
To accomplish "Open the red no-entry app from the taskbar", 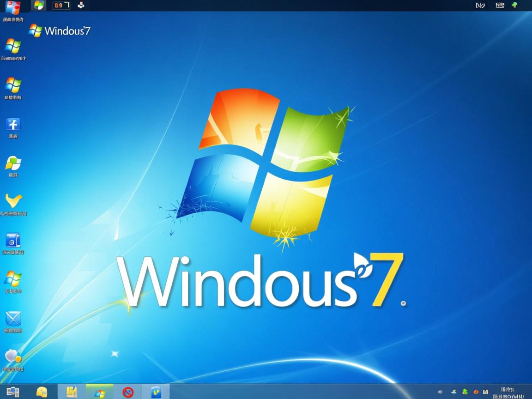I will coord(128,392).
